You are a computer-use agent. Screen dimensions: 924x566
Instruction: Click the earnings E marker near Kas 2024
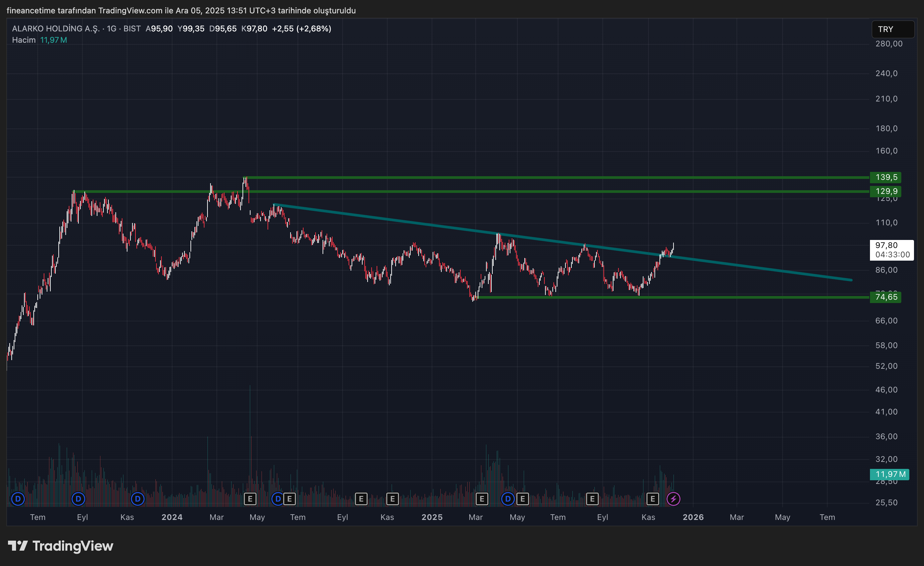[x=392, y=499]
